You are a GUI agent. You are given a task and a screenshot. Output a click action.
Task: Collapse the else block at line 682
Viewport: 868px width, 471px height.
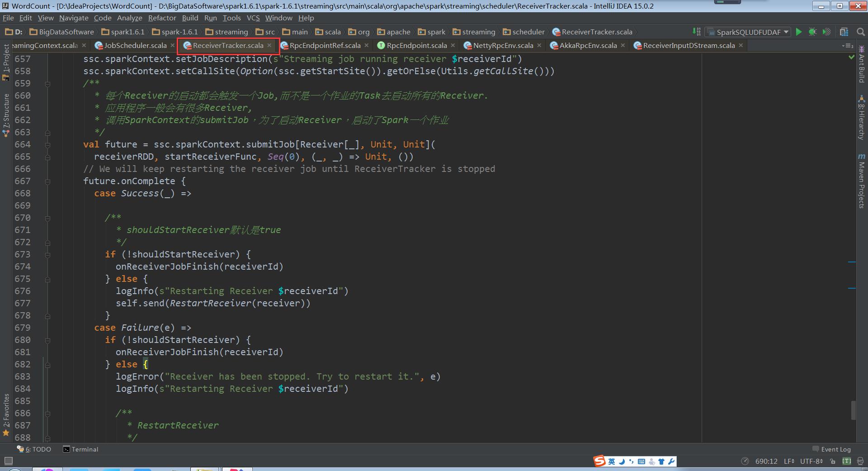click(47, 365)
